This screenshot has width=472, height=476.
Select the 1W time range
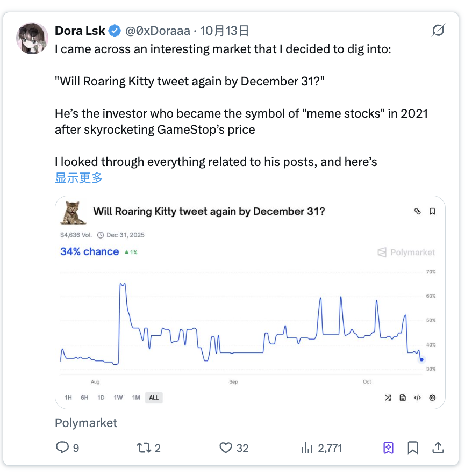pos(118,398)
